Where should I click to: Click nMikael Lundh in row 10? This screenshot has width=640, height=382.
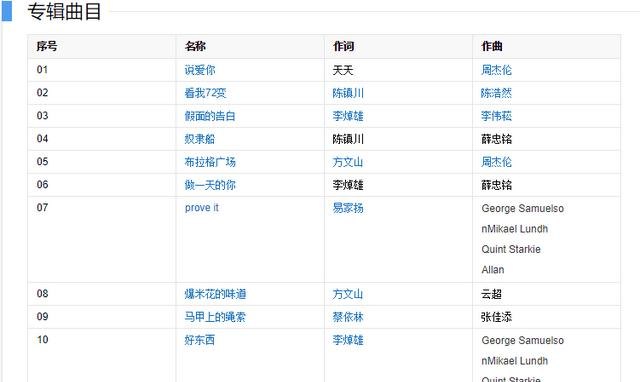pyautogui.click(x=514, y=361)
